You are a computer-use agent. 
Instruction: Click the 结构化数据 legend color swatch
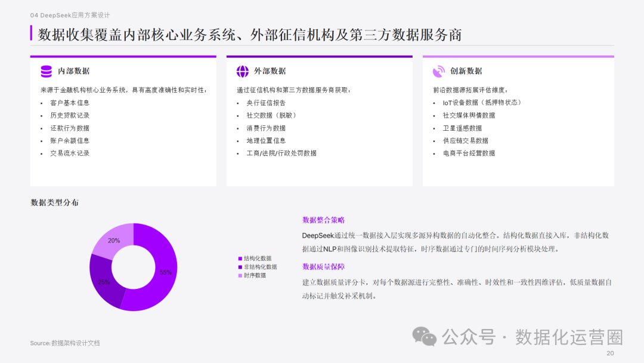[240, 259]
